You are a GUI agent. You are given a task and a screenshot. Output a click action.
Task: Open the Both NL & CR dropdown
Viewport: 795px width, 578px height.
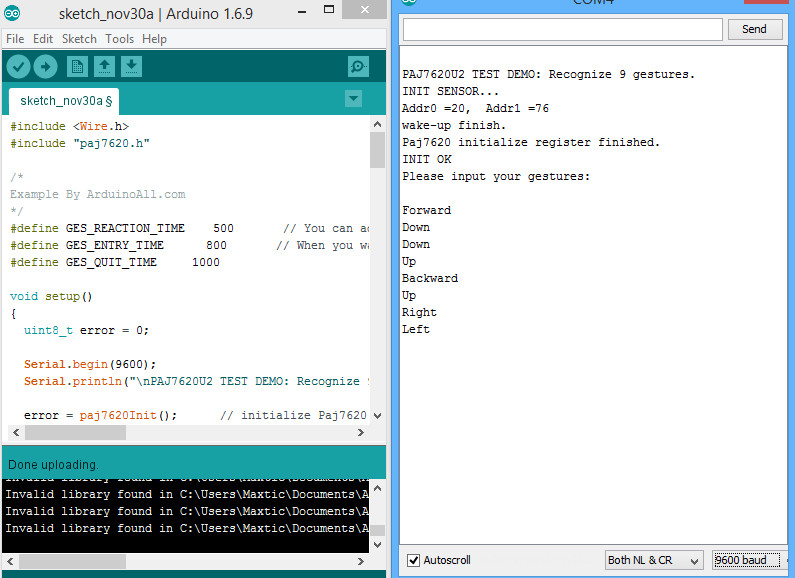654,560
